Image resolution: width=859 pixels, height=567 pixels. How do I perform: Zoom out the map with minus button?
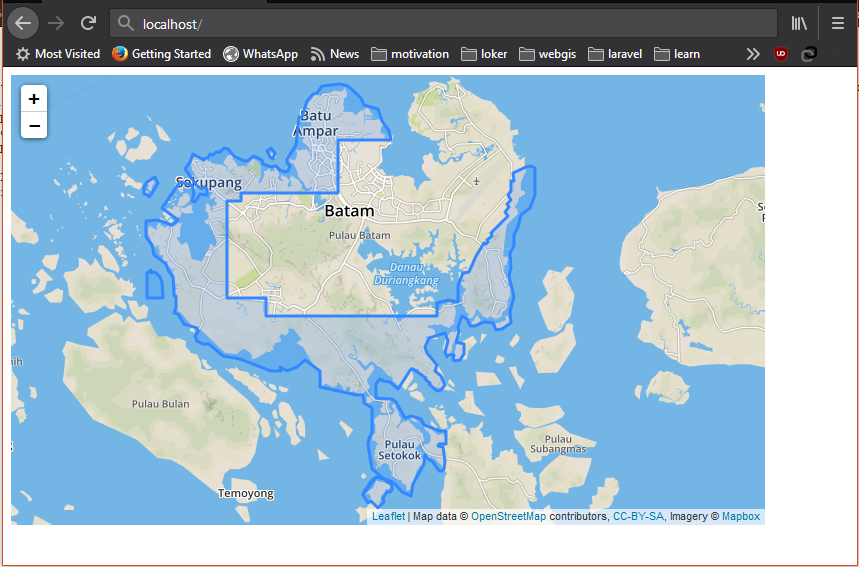click(x=34, y=125)
